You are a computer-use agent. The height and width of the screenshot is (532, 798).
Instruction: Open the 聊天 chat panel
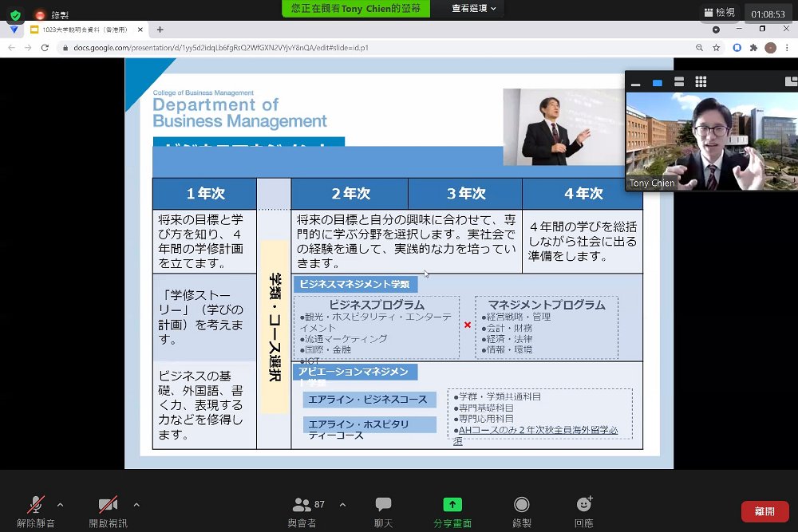383,511
